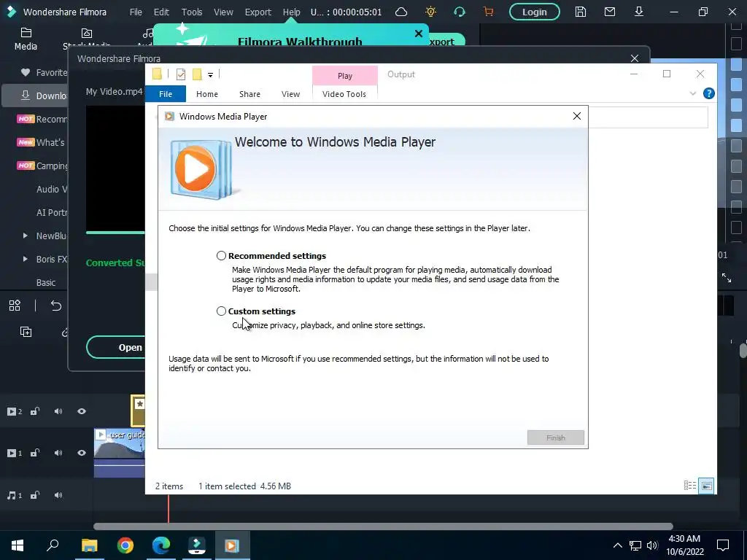Screen dimensions: 747x560
Task: Expand the Boris FX sidebar group
Action: click(25, 259)
